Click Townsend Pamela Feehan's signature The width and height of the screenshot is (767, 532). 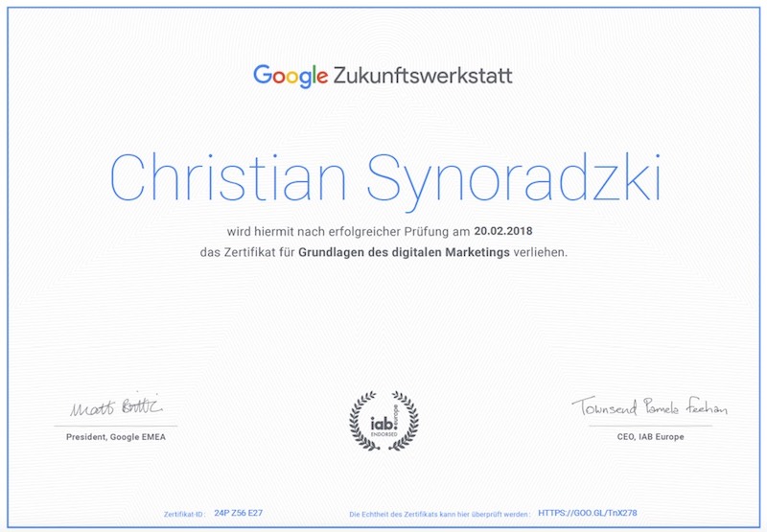(x=649, y=407)
